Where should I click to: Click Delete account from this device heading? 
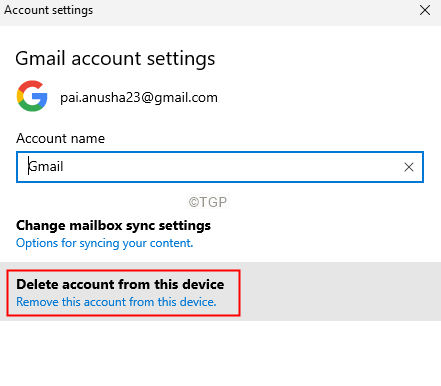coord(120,284)
